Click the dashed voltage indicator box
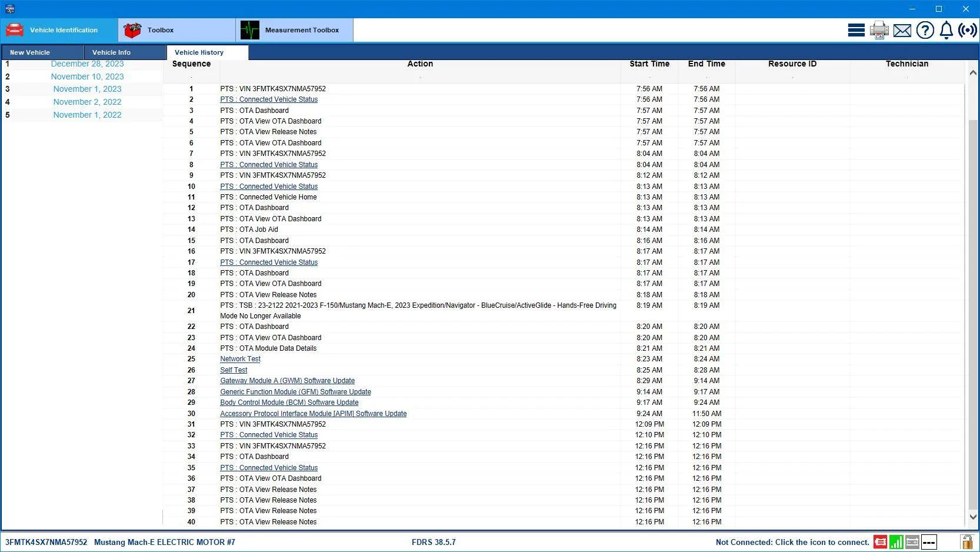 (929, 542)
